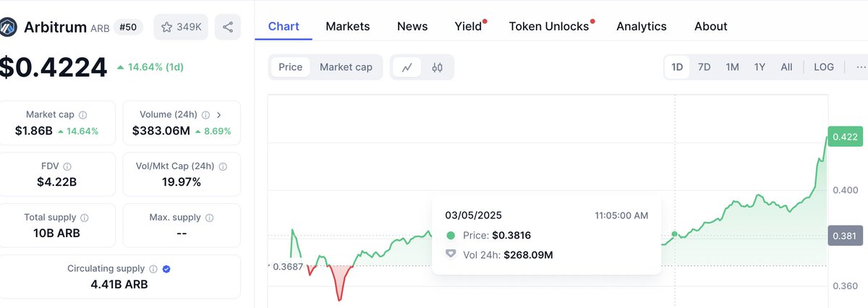
Task: Switch to line chart icon
Action: [x=407, y=67]
